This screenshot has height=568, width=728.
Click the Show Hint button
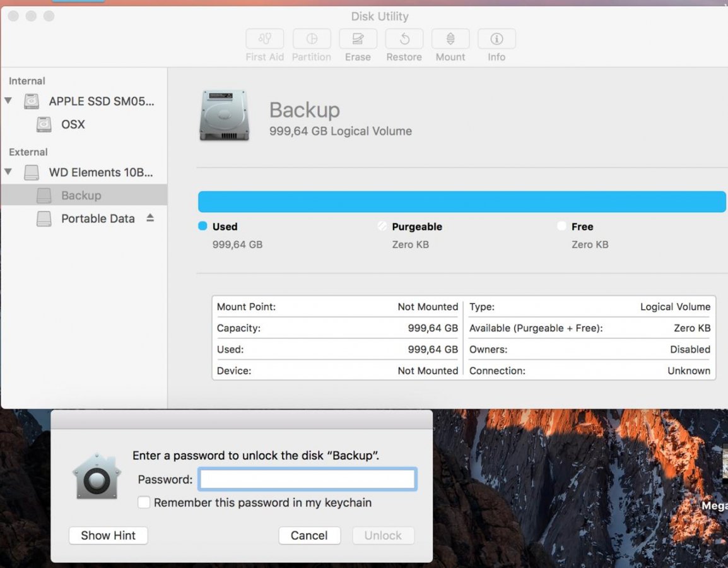pyautogui.click(x=108, y=535)
